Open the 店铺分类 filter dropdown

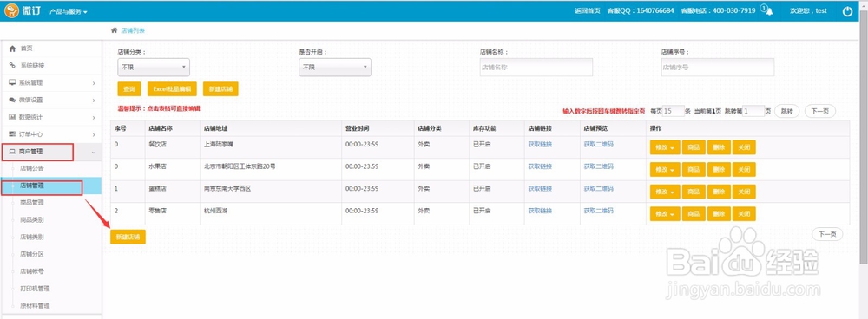click(154, 67)
